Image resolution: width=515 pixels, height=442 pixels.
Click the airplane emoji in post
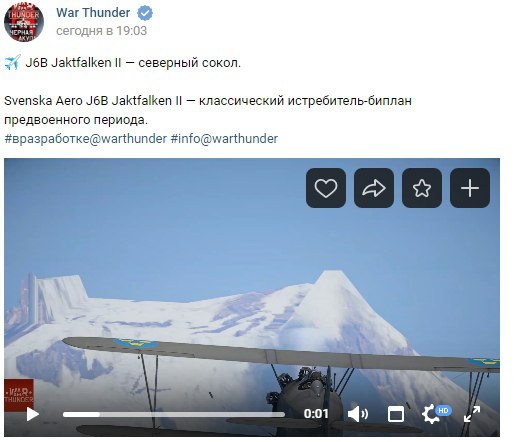pyautogui.click(x=12, y=62)
